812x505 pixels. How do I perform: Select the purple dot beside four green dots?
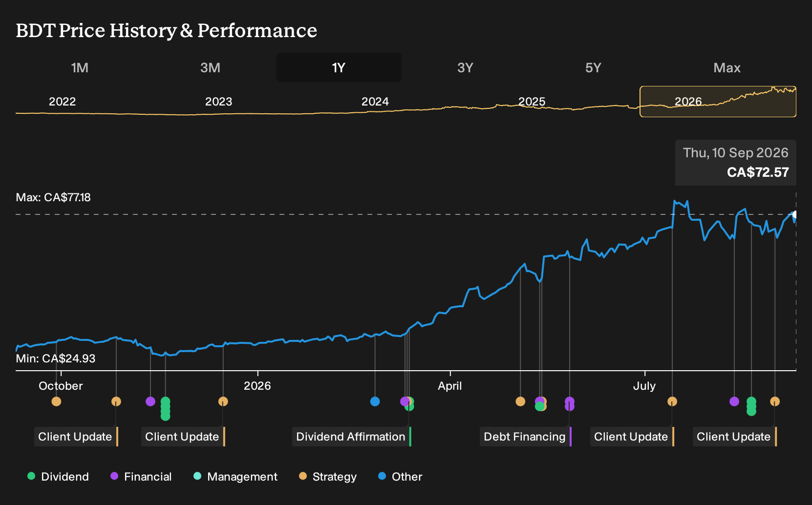[150, 401]
